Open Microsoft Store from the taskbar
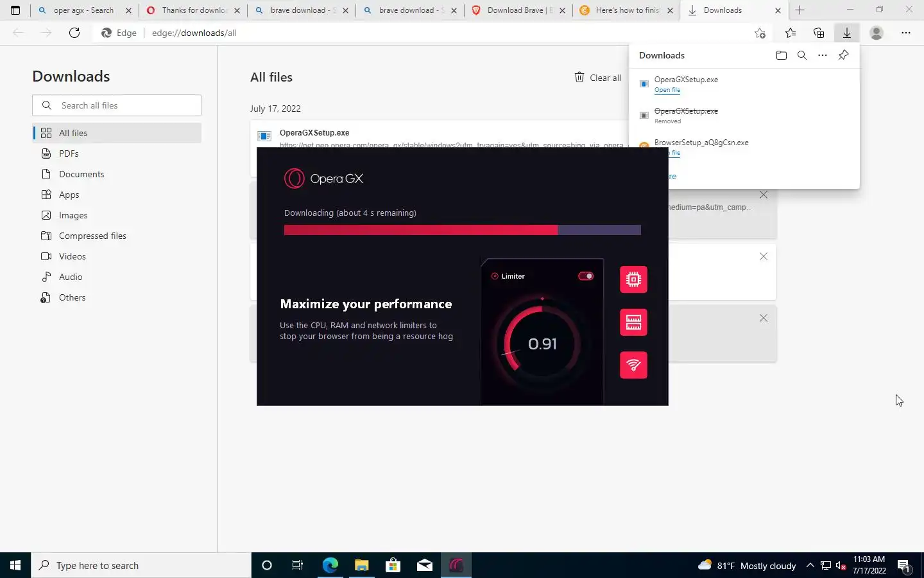The image size is (924, 578). [x=393, y=565]
